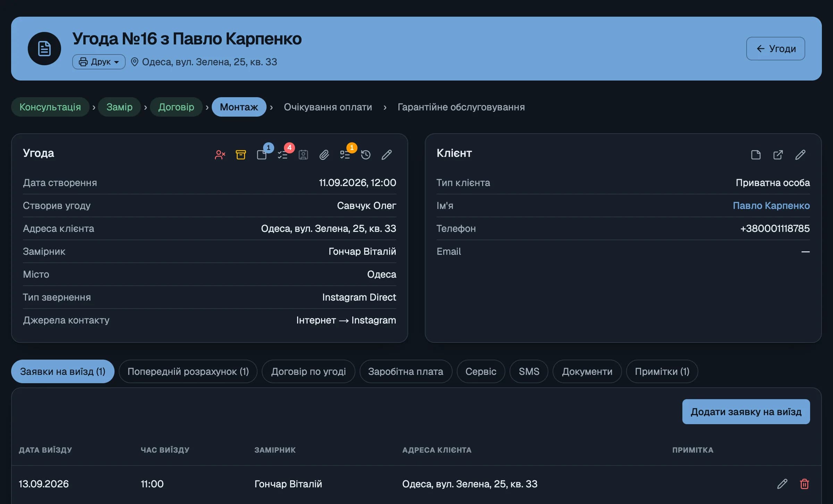Click the paperclip attachments icon
Screen dimensions: 833x504
(x=324, y=155)
